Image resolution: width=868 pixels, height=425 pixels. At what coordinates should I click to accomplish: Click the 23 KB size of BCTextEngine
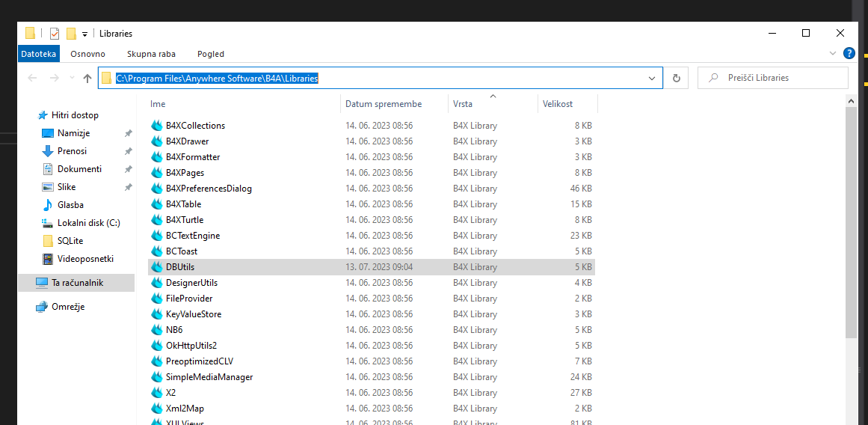click(x=581, y=236)
